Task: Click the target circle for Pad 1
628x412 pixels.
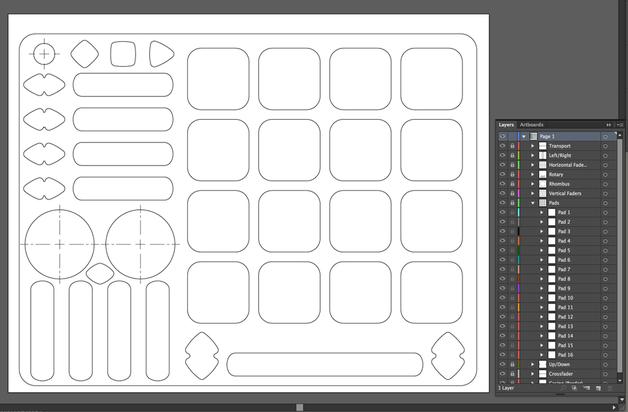Action: [605, 213]
